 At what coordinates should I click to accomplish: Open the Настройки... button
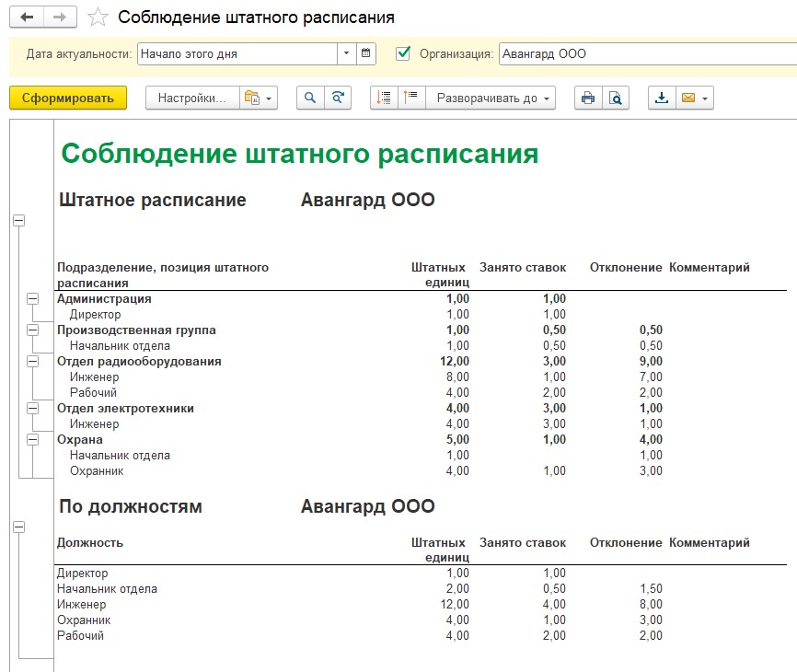click(192, 98)
